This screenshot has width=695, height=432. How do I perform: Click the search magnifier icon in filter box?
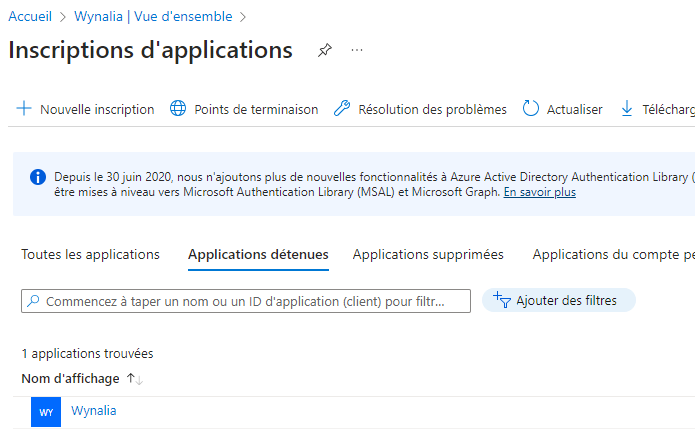tap(33, 301)
